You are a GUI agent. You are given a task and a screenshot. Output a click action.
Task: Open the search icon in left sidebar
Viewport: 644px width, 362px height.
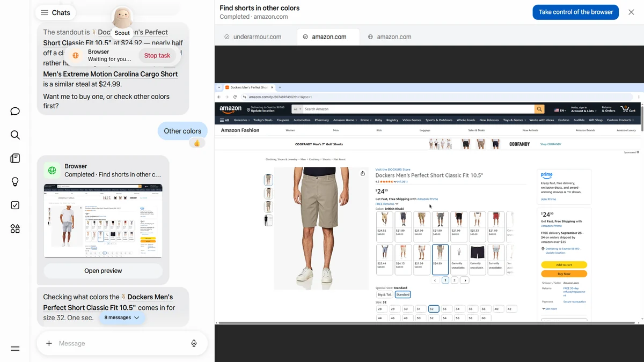(15, 135)
